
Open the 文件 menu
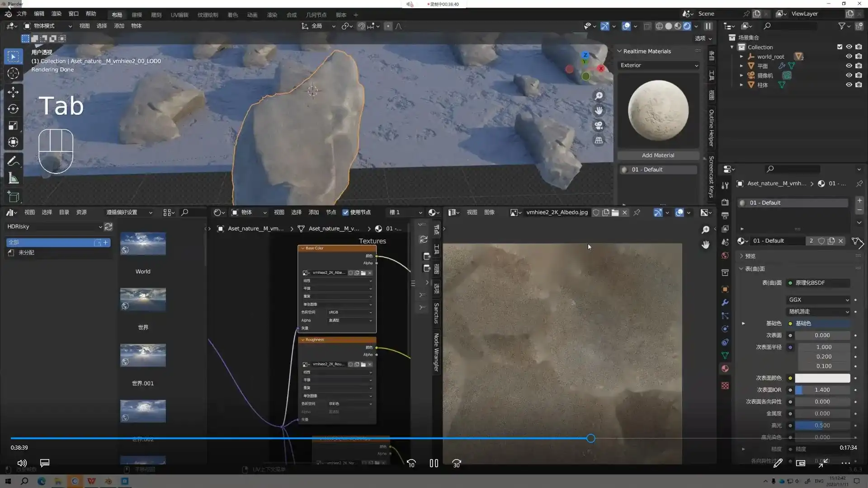(22, 14)
